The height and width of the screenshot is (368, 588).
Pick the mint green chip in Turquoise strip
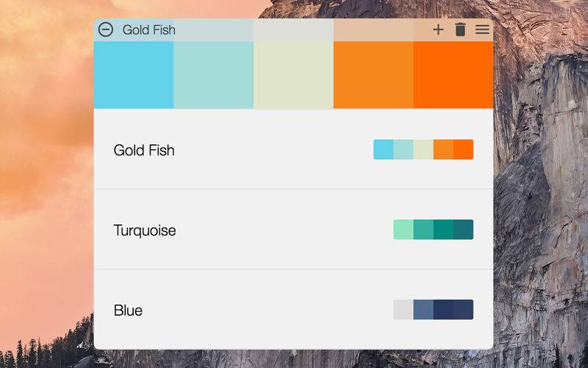404,230
